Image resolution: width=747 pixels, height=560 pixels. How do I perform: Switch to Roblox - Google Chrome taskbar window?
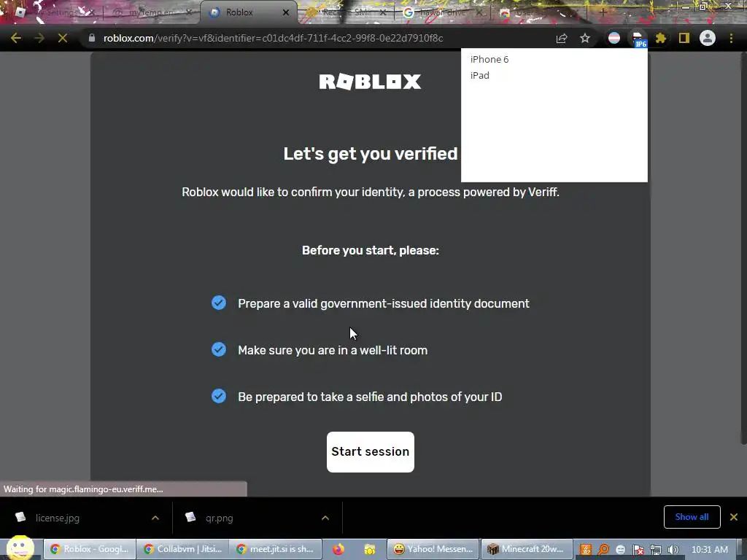coord(90,549)
